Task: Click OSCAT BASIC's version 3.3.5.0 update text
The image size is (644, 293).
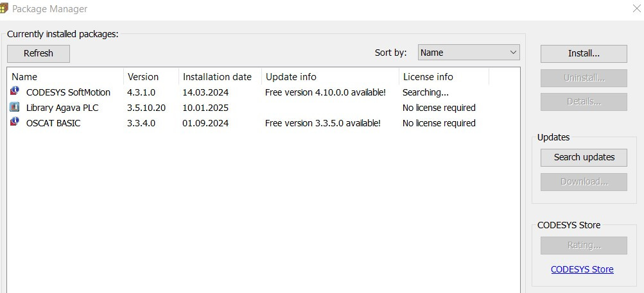Action: point(322,123)
